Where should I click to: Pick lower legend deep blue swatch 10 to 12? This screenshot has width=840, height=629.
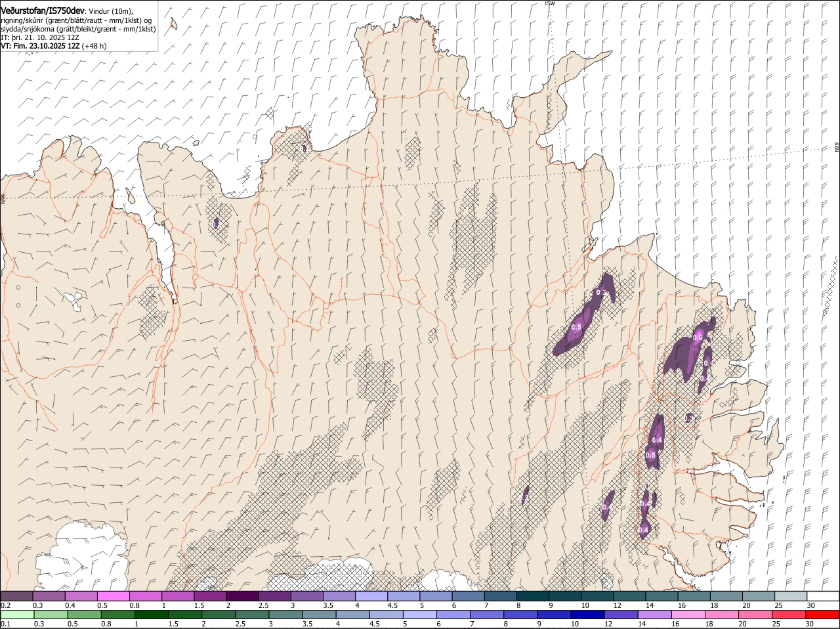click(587, 615)
